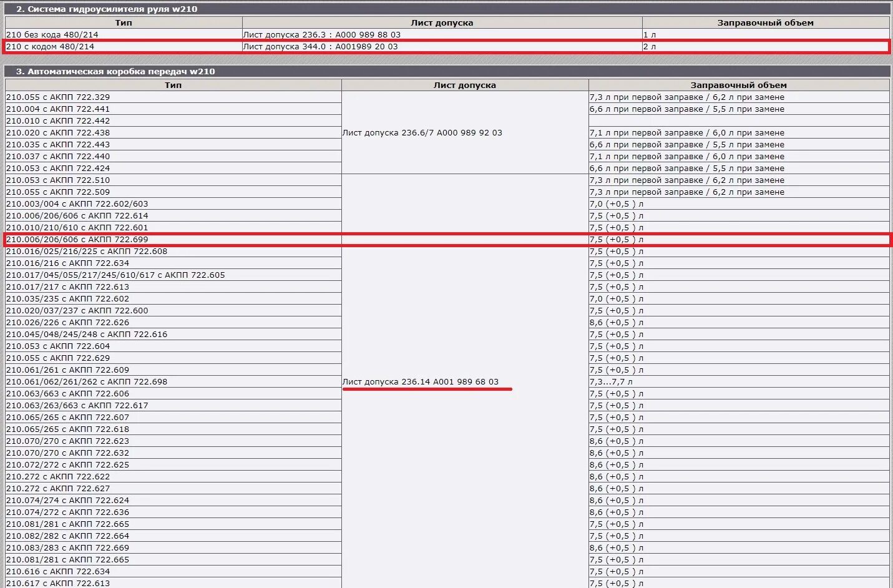Click cell '210.003/004 с АКПП 722.602/603'
The width and height of the screenshot is (893, 588).
point(173,203)
